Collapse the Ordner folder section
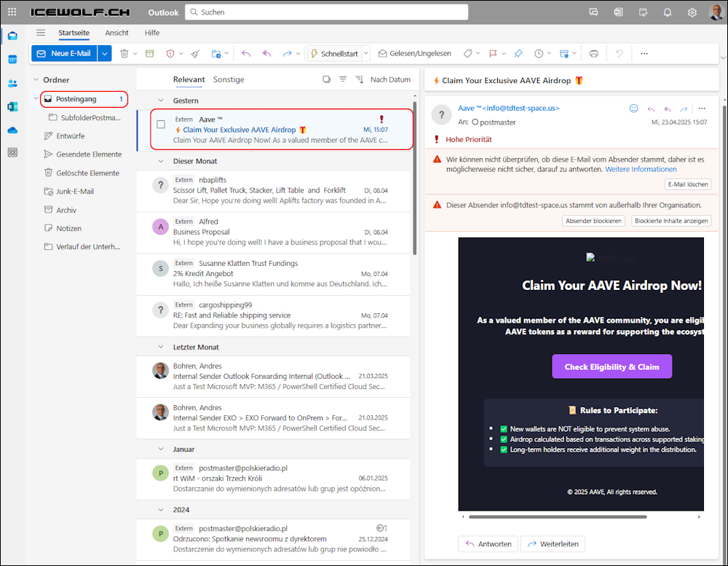Viewport: 728px width, 566px height. pos(36,80)
